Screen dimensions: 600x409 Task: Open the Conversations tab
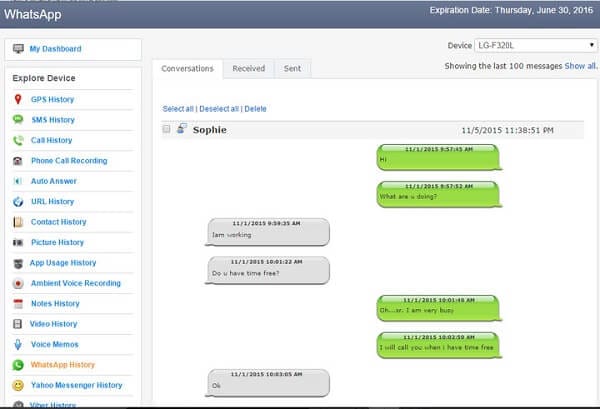[188, 69]
